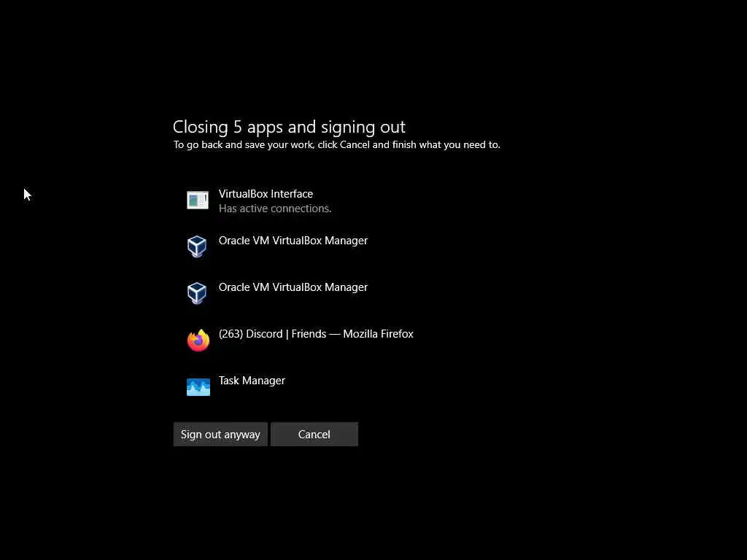
Task: Select the VirtualBox Interface app icon
Action: (197, 200)
